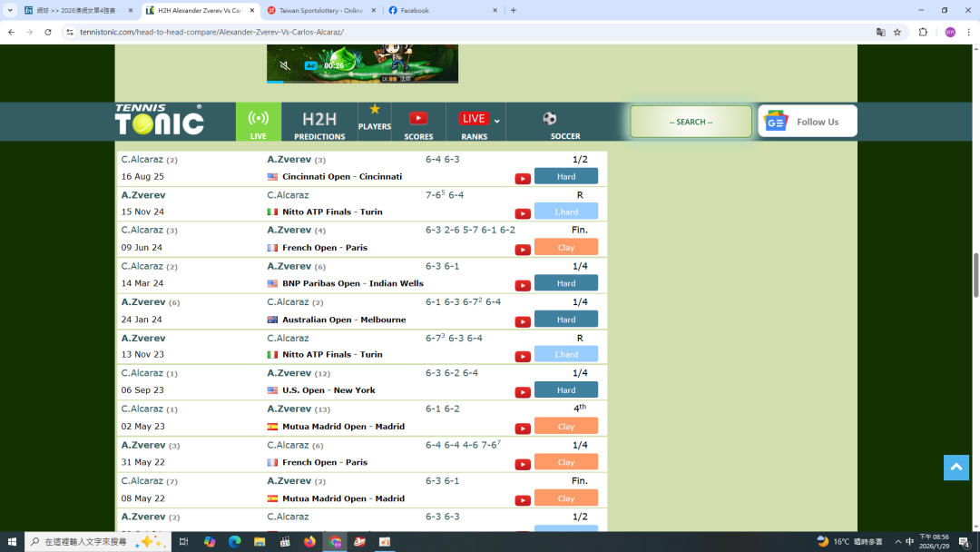Click the site SEARCH field
This screenshot has height=552, width=980.
(691, 122)
